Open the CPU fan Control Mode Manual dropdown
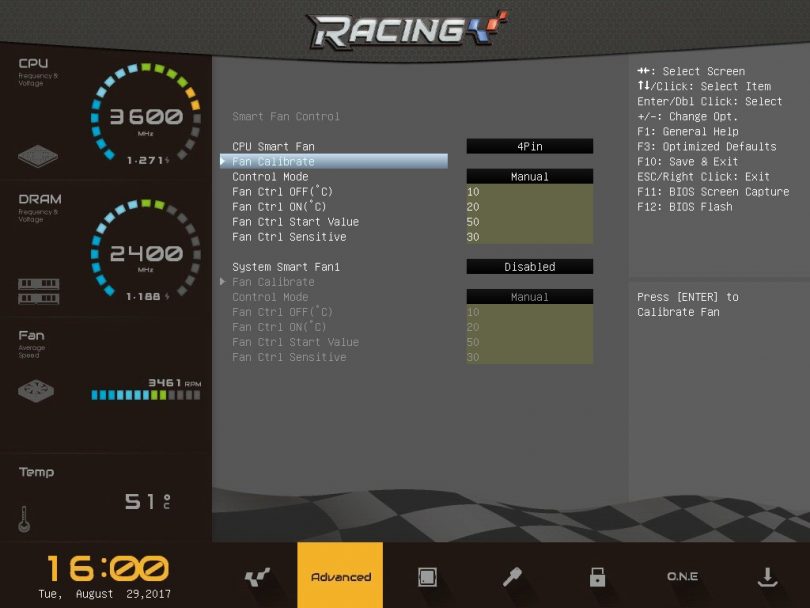The width and height of the screenshot is (810, 608). [x=529, y=177]
